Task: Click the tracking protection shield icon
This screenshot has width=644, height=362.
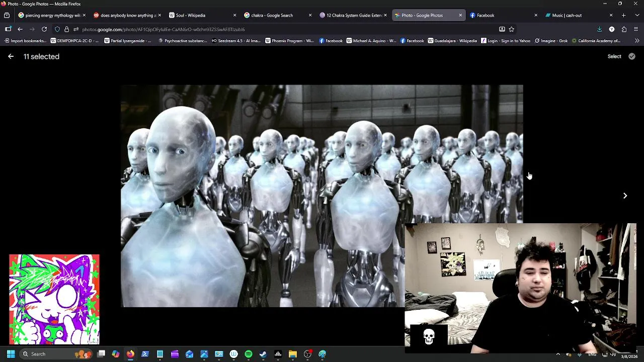Action: (57, 29)
